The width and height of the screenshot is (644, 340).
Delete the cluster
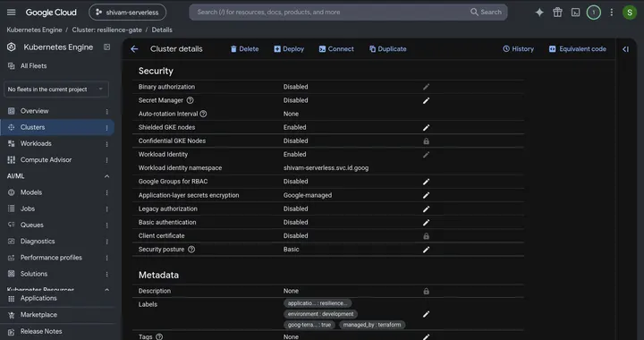[244, 49]
